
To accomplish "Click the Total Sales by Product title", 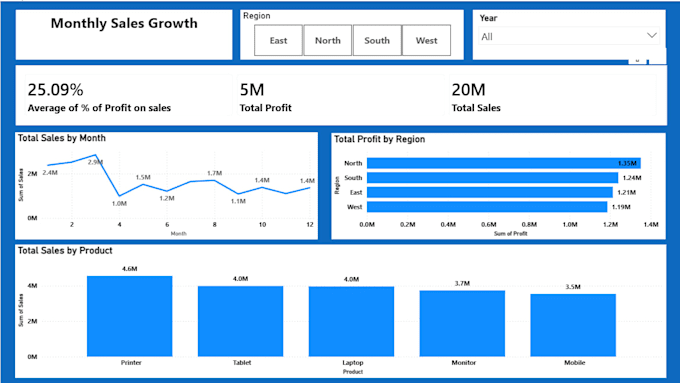I will [x=65, y=251].
